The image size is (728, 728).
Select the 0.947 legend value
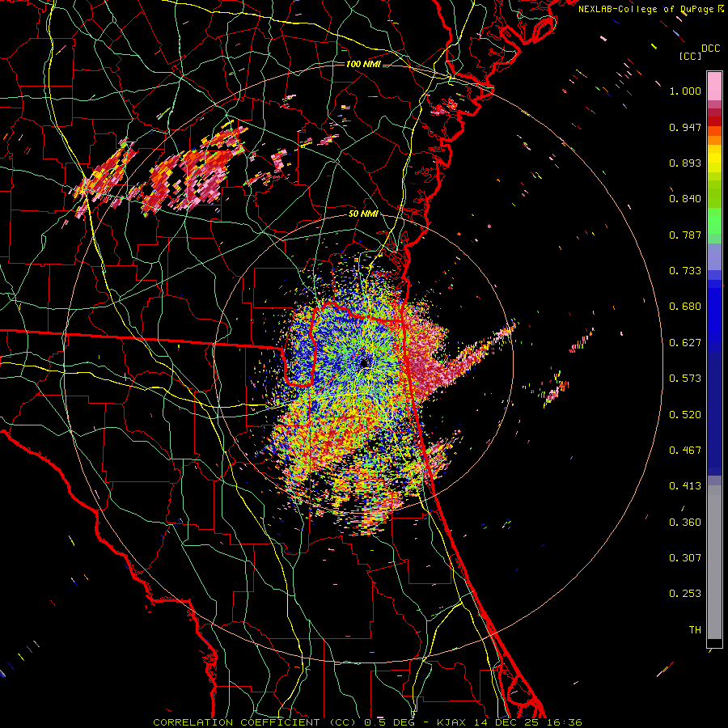685,127
